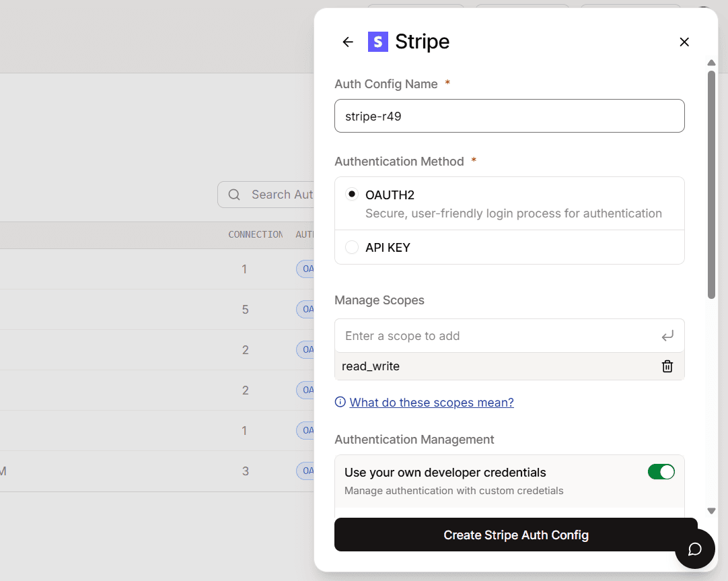Click the search magnifier icon
Viewport: 728px width, 581px height.
point(234,195)
